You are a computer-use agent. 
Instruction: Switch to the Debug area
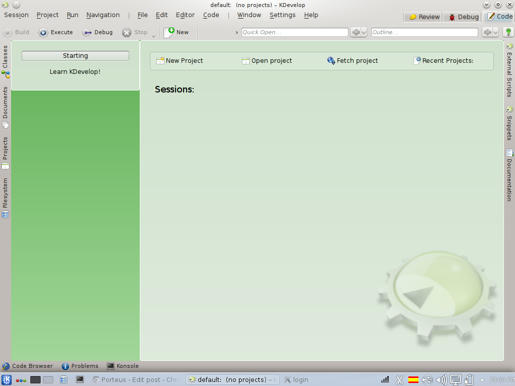(x=464, y=17)
